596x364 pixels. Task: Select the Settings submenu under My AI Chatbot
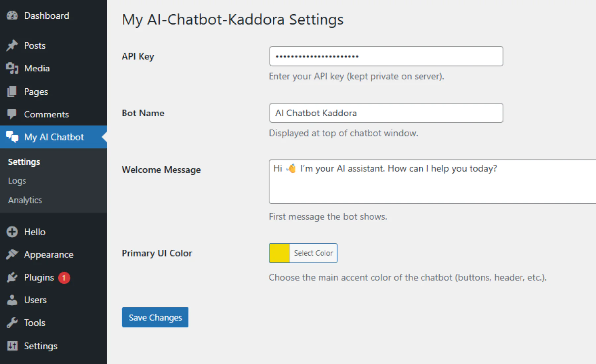(24, 162)
